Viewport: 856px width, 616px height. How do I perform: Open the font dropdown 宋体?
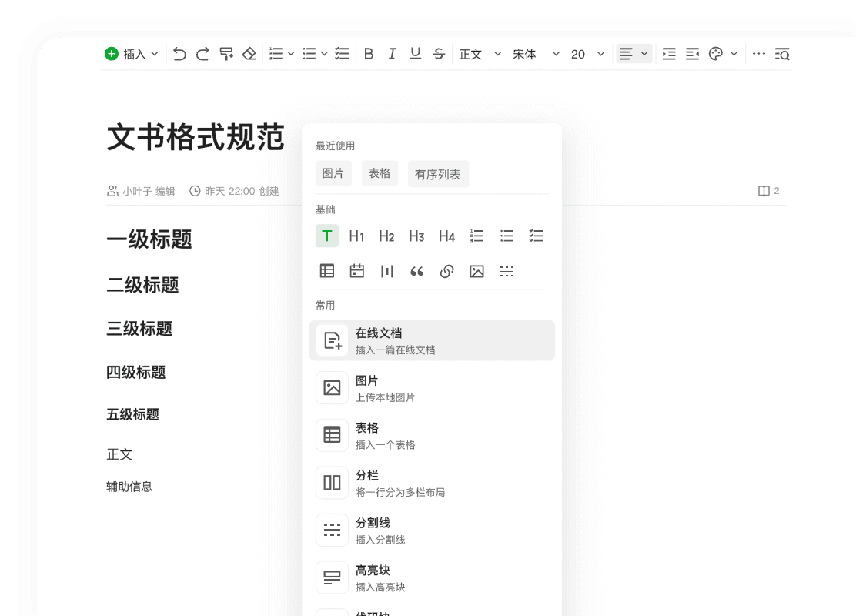536,54
